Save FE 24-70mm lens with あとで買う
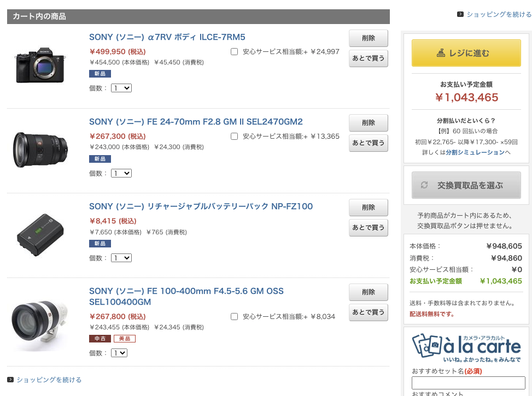 pyautogui.click(x=369, y=143)
